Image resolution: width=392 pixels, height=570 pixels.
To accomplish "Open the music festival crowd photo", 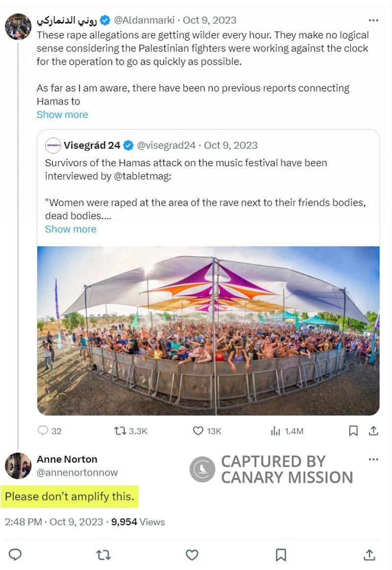I will (208, 331).
